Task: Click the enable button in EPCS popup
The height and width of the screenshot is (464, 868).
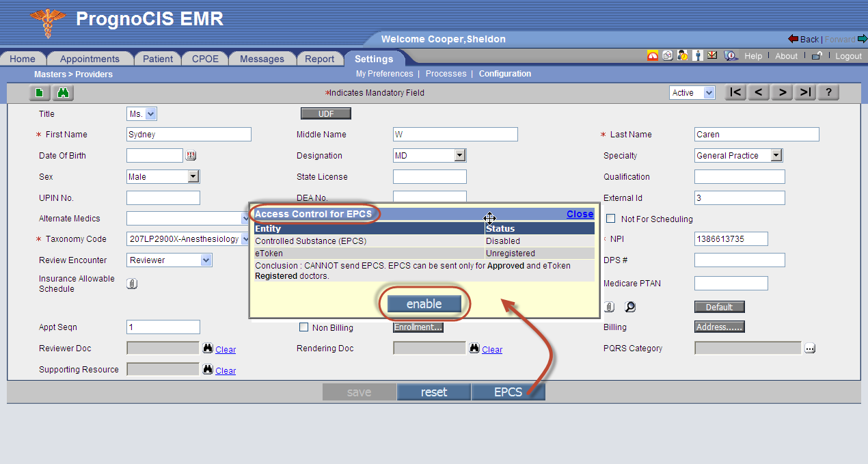Action: (424, 304)
